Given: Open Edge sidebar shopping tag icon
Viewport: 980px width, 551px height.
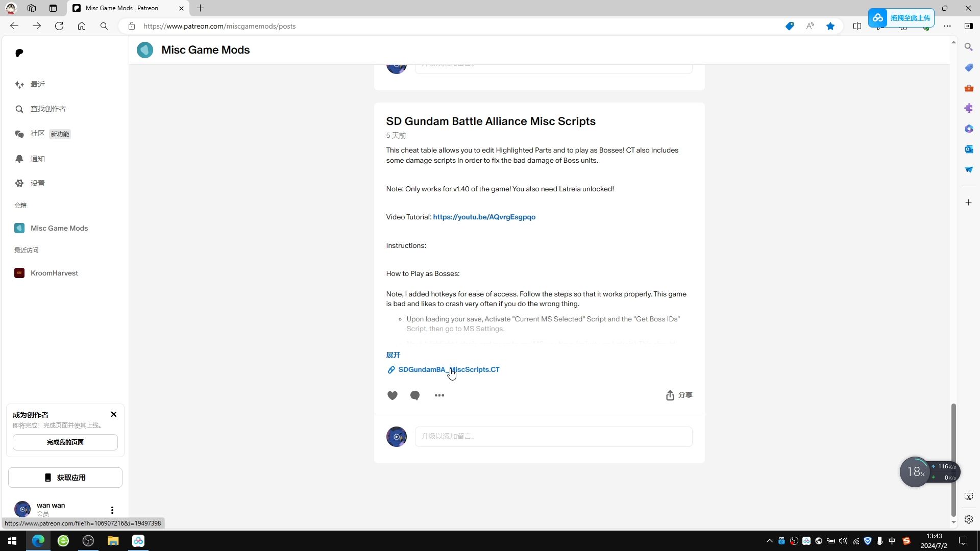Looking at the screenshot, I should (969, 68).
